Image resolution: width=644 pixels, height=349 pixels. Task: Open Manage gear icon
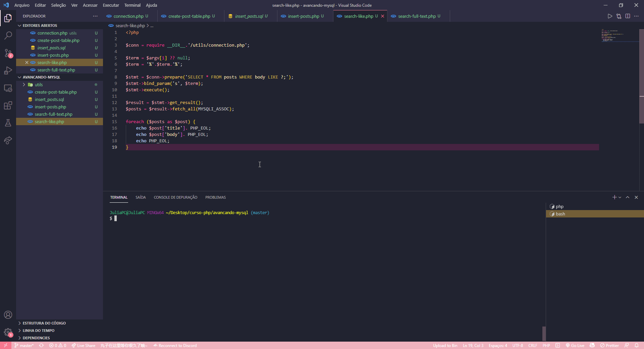[8, 332]
